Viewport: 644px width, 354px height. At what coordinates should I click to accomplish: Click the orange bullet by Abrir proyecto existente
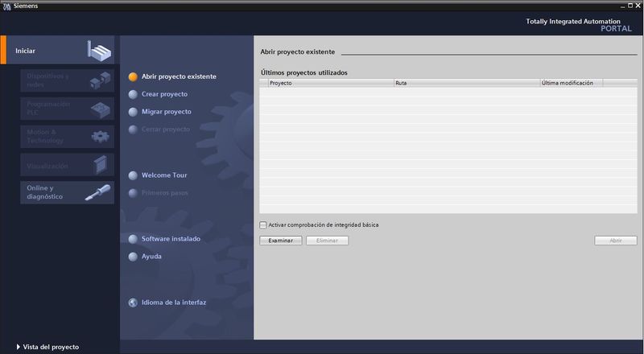coord(133,76)
